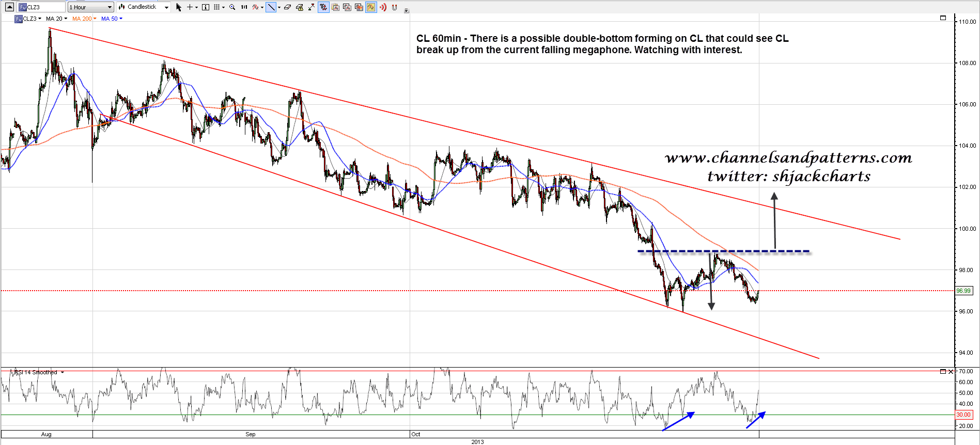Screen dimensions: 980x445
Task: Toggle the trend line drawing tool
Action: 271,7
